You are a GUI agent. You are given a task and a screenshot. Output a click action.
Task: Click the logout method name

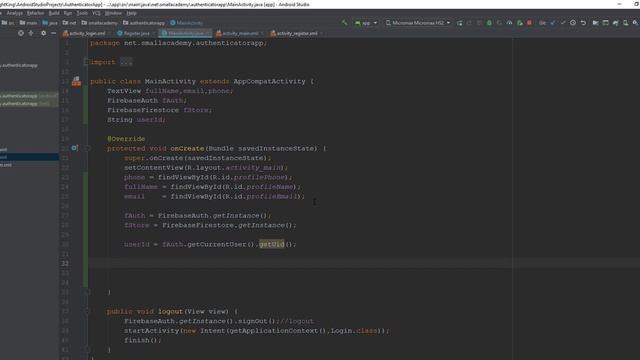coord(170,311)
